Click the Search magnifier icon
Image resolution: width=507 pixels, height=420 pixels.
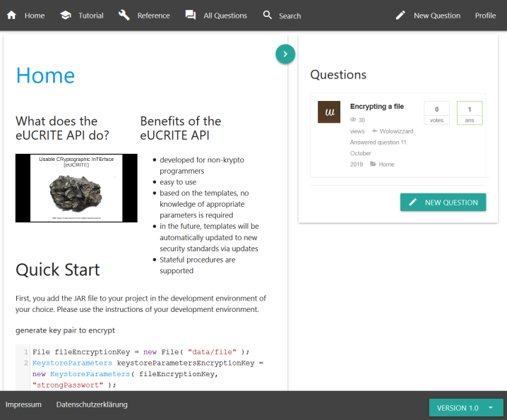pyautogui.click(x=268, y=15)
